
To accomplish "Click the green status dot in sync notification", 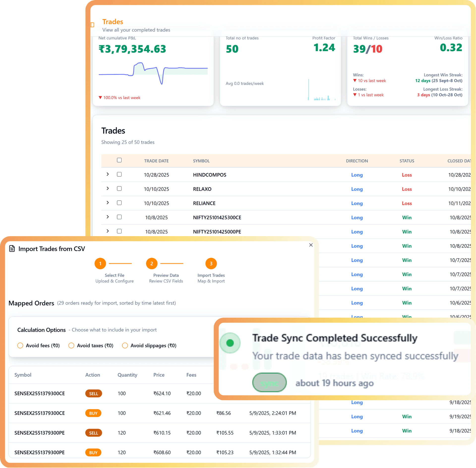I will 230,343.
